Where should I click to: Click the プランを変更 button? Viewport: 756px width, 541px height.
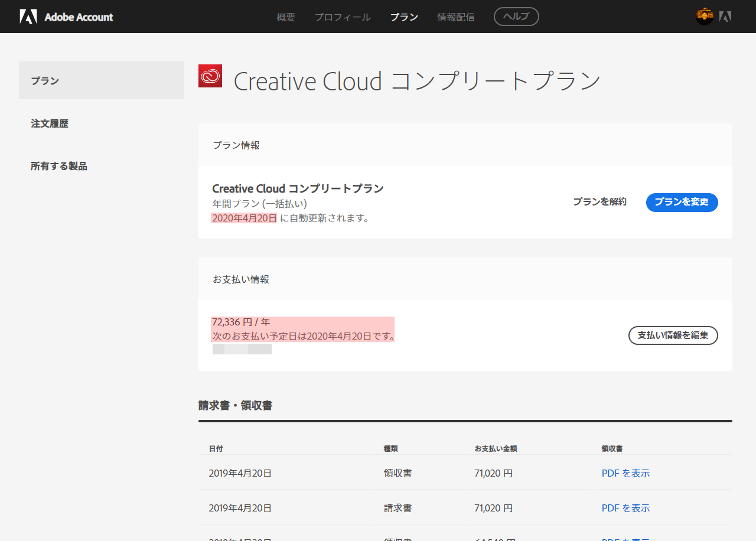point(682,202)
